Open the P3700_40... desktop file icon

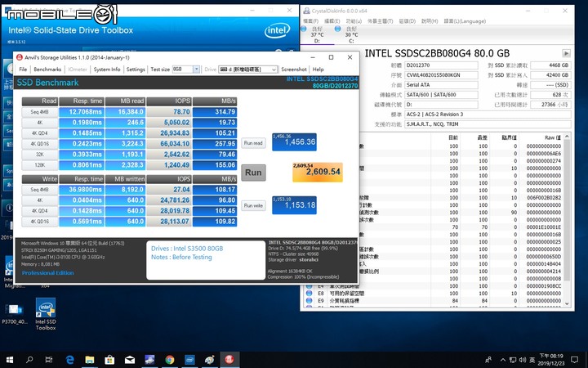coord(14,314)
